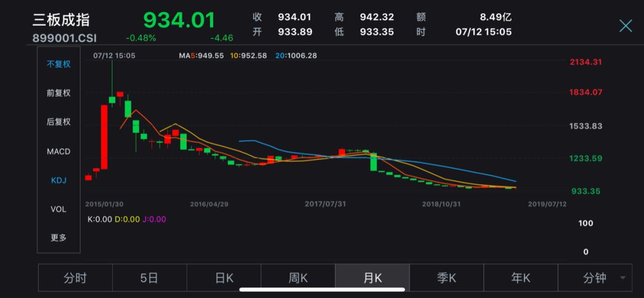
Task: Switch to 日K daily candlestick tab
Action: 224,278
